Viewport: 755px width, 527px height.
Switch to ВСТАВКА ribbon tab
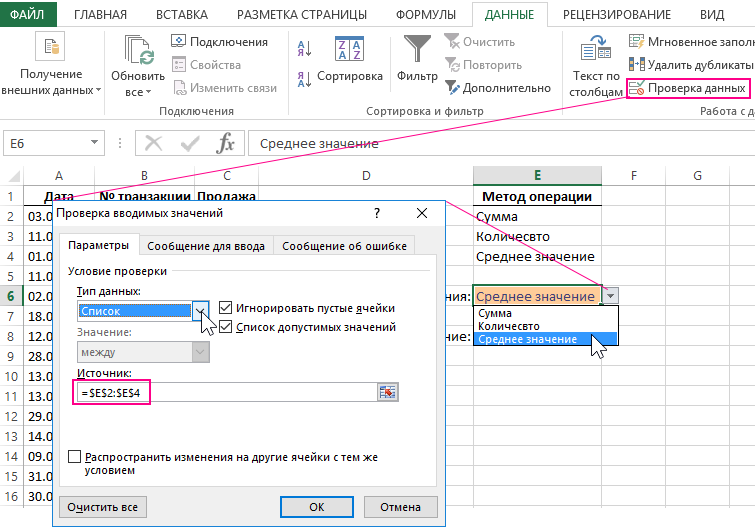tap(182, 14)
